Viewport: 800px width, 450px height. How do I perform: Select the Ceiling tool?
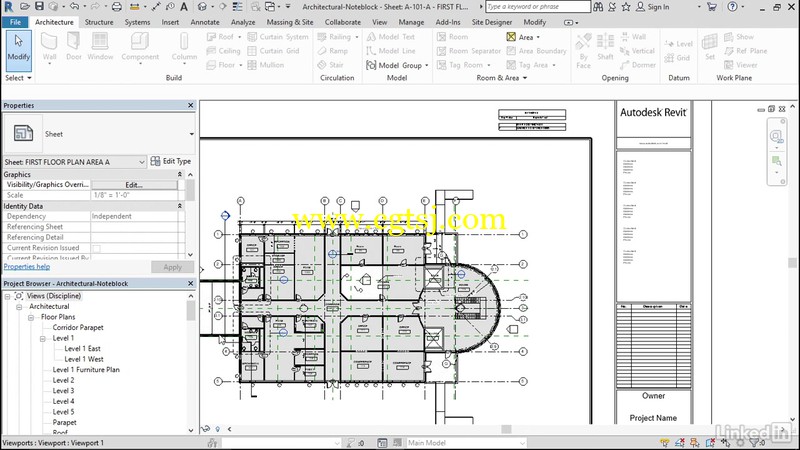pyautogui.click(x=223, y=51)
